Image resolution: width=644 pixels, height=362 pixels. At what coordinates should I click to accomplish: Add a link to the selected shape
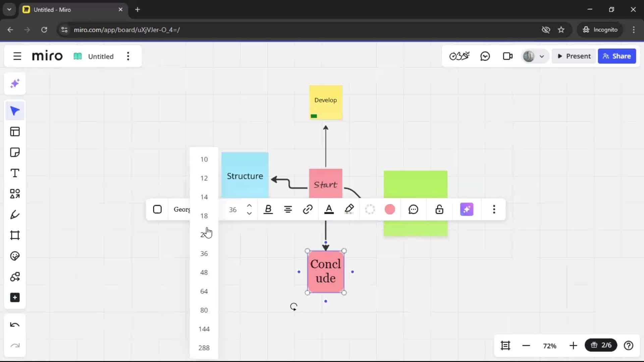click(308, 209)
